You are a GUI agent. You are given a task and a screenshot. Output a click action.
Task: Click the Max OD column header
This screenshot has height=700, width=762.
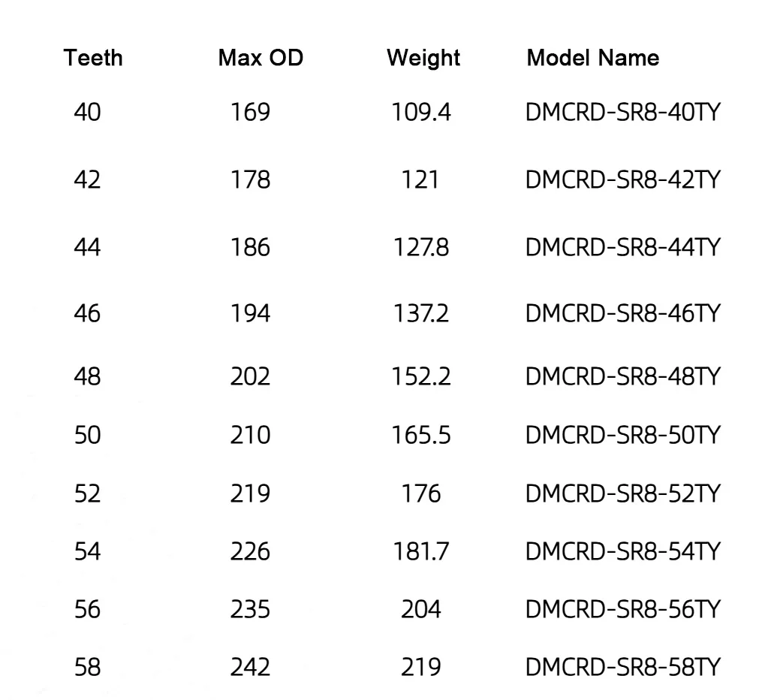(x=261, y=58)
